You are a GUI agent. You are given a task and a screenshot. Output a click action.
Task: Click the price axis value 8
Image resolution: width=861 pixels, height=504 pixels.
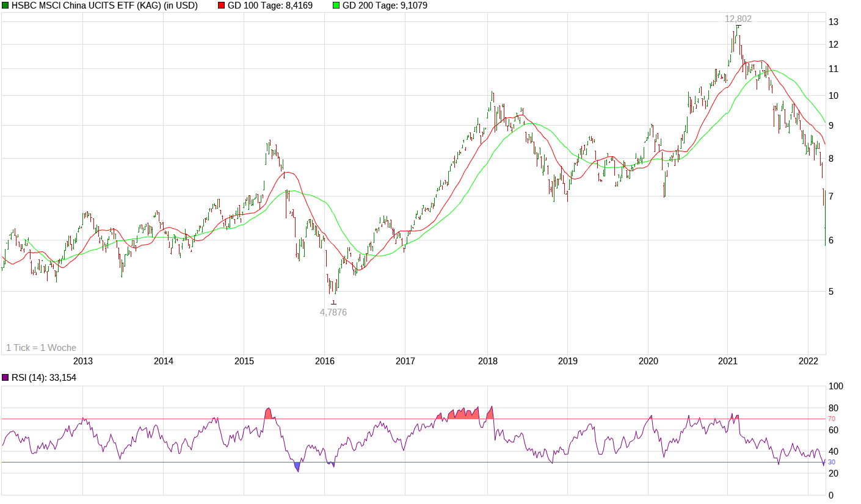(x=830, y=159)
